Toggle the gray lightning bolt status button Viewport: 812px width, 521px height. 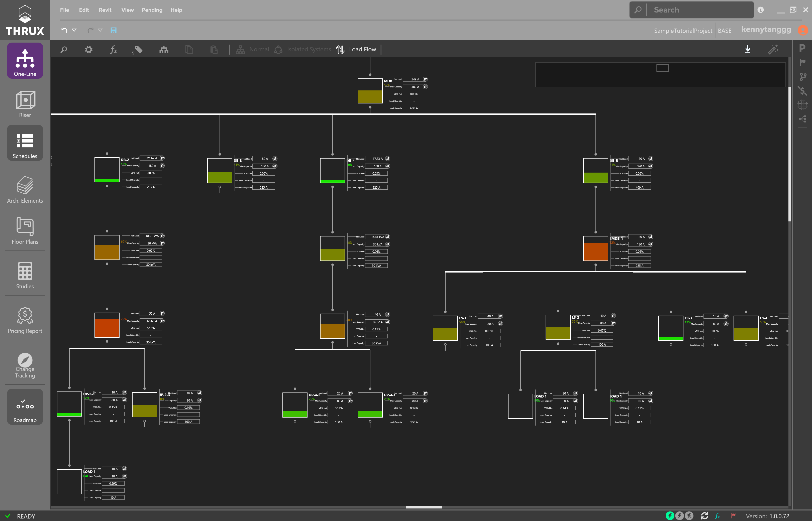pos(679,515)
